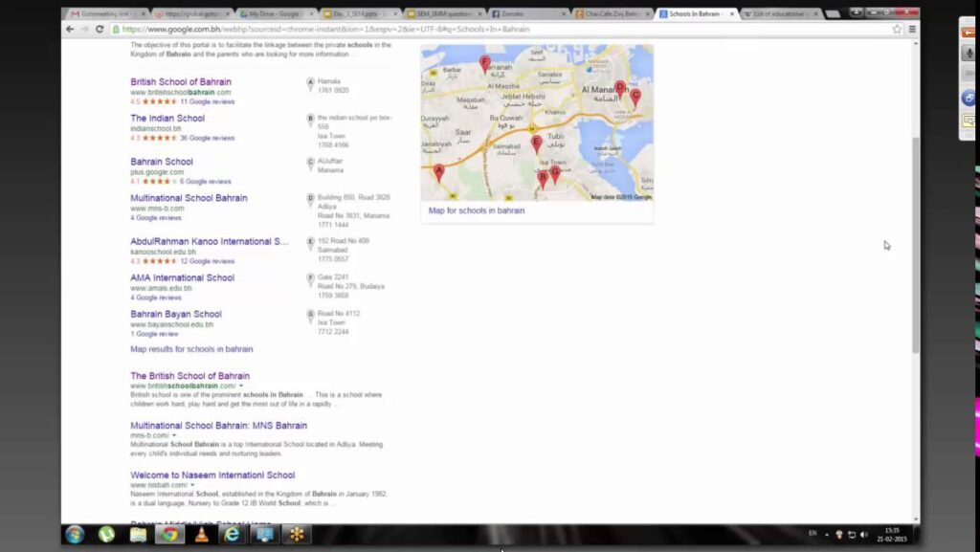
Task: Open uTorrent from the taskbar
Action: [107, 535]
